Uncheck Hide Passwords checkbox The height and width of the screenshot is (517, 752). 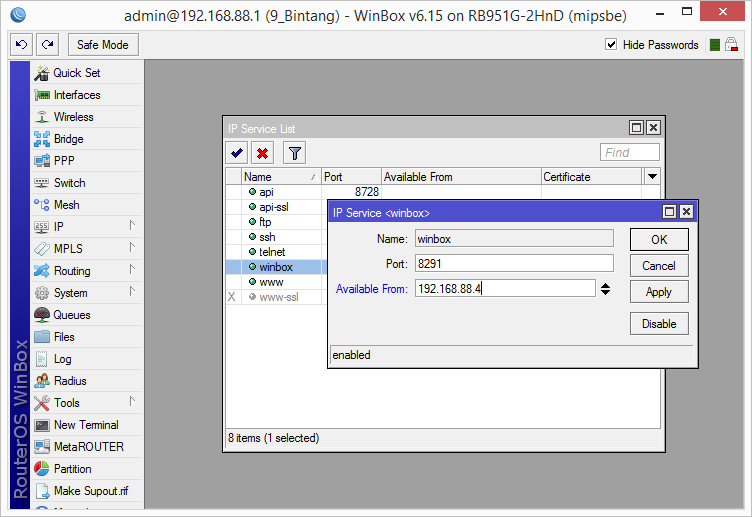point(611,45)
